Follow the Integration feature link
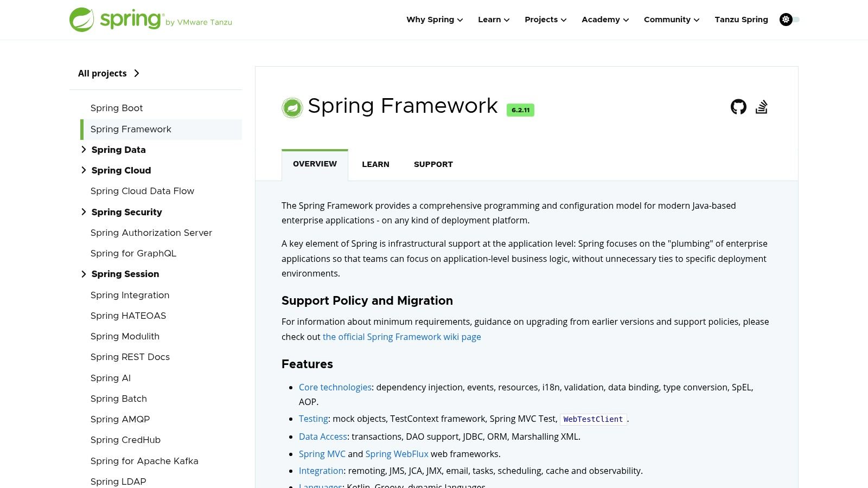The image size is (868, 488). pos(321,471)
